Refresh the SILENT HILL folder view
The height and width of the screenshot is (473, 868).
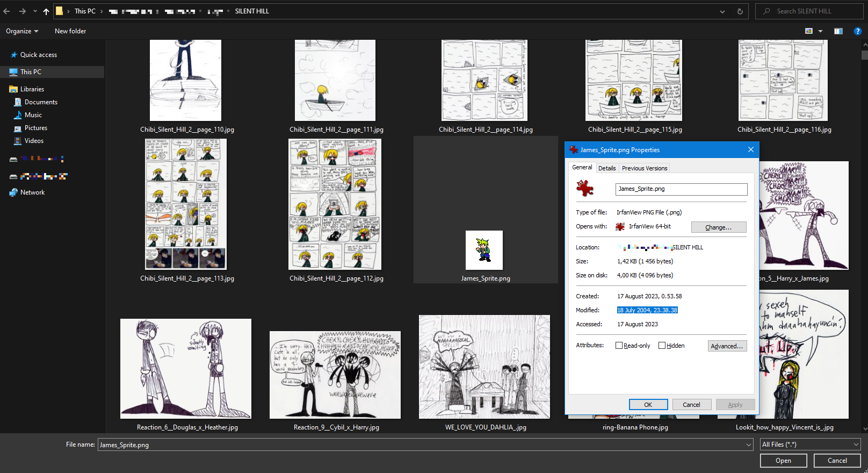click(x=740, y=11)
